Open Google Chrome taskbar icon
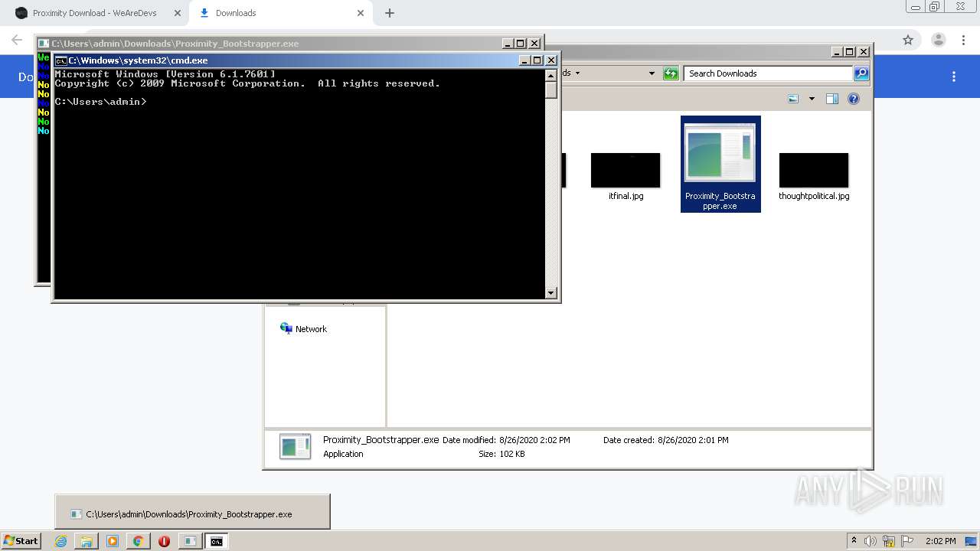Viewport: 980px width, 551px height. [138, 541]
